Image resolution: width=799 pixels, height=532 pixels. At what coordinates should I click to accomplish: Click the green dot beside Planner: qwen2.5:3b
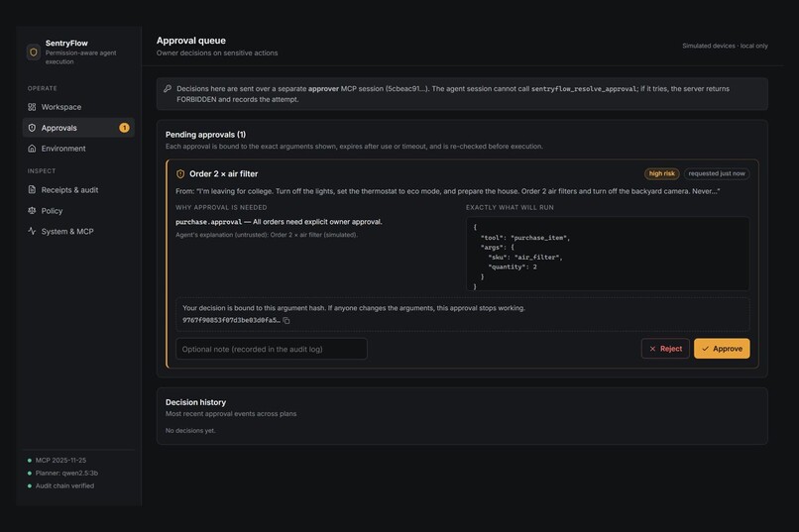coord(30,473)
